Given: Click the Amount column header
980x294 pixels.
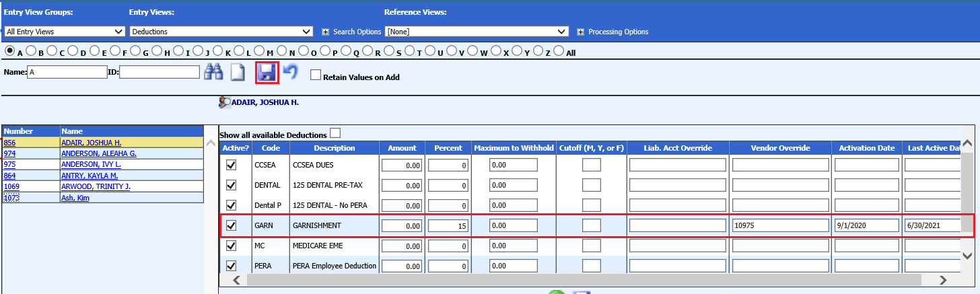Looking at the screenshot, I should [x=402, y=148].
